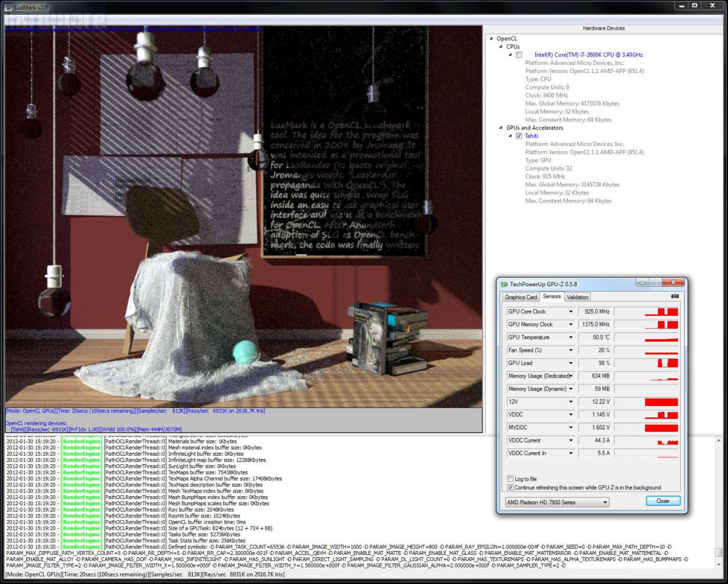Screen dimensions: 728x584
Task: Switch to GPU-Z Validation tab
Action: 577,297
